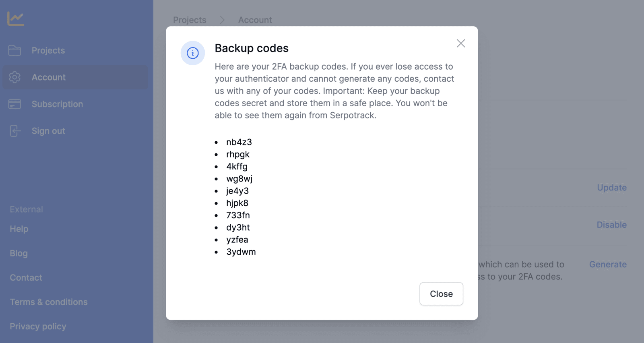The height and width of the screenshot is (343, 644).
Task: Click the Generate backup codes link
Action: click(608, 264)
